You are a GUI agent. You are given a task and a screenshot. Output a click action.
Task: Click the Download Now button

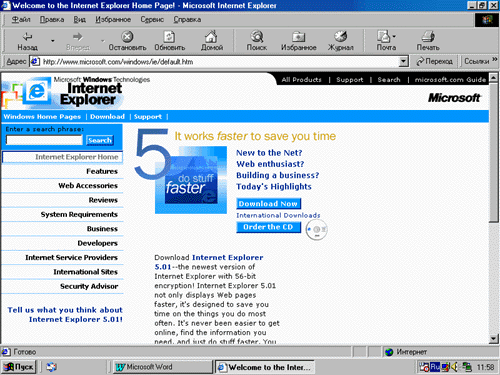(268, 203)
